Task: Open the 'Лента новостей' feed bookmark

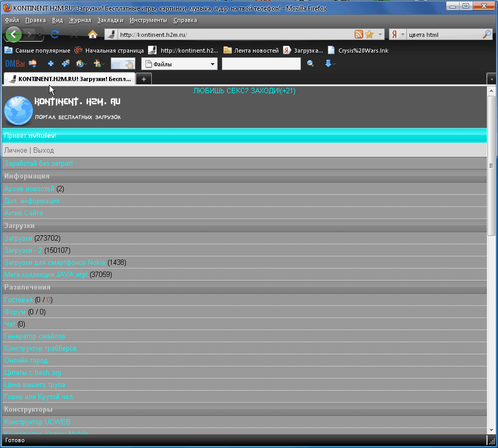Action: 251,51
